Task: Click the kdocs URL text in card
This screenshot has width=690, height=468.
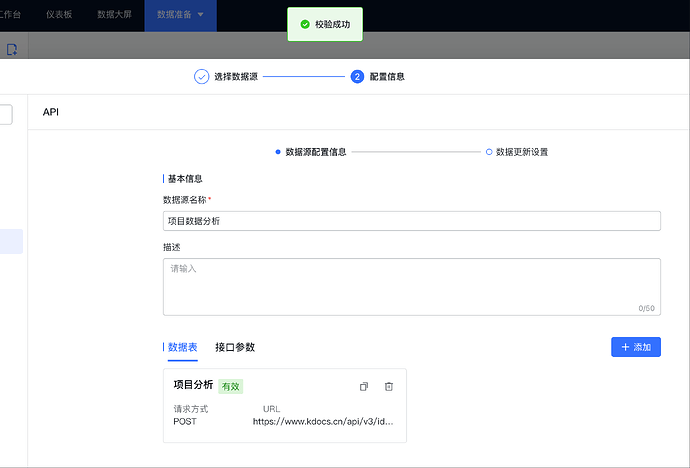Action: tap(323, 421)
